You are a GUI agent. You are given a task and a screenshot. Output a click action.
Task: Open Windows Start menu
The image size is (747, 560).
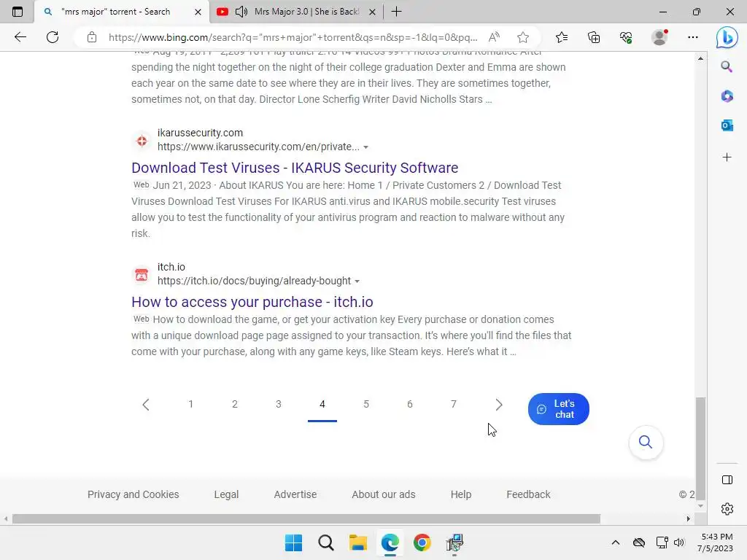(293, 542)
